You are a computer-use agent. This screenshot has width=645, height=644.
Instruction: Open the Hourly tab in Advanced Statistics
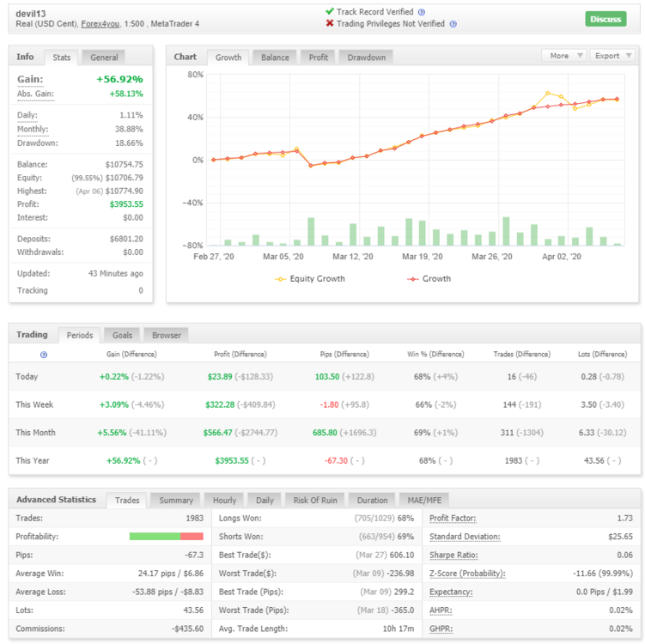click(x=224, y=500)
